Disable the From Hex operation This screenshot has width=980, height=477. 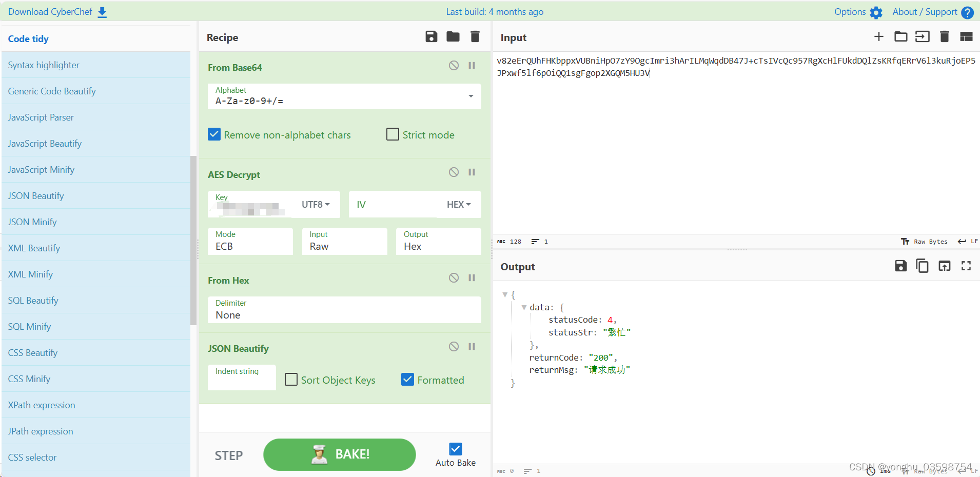pyautogui.click(x=454, y=277)
